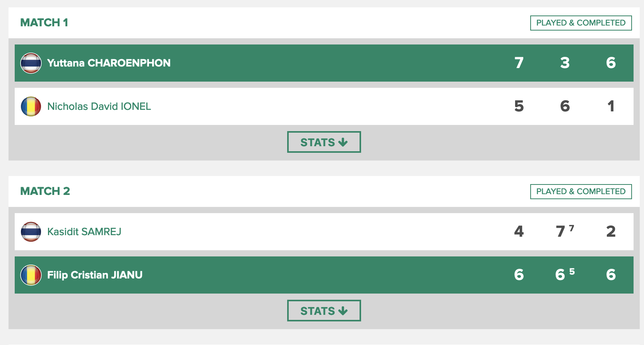Open Nicholas David IONEL player profile
Image resolution: width=644 pixels, height=345 pixels.
coord(99,106)
